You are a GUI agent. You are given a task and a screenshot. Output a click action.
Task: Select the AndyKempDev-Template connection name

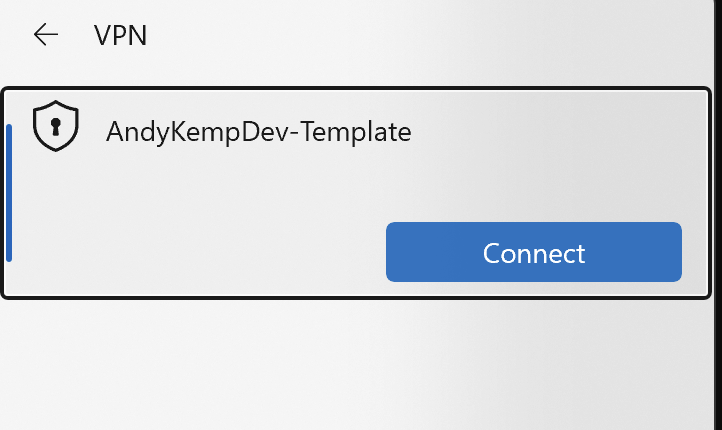tap(258, 132)
